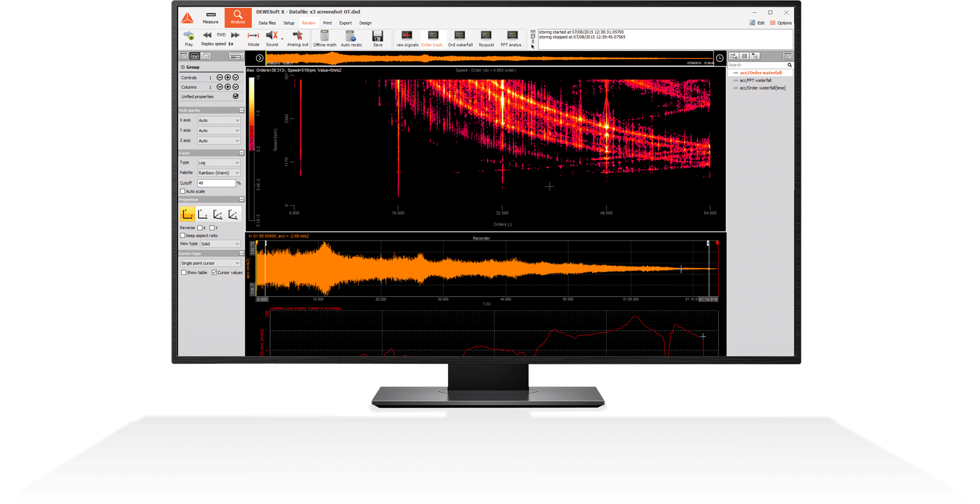Open the Palette Rainbow (Warm) dropdown
Screen dimensions: 980x504
pyautogui.click(x=218, y=173)
